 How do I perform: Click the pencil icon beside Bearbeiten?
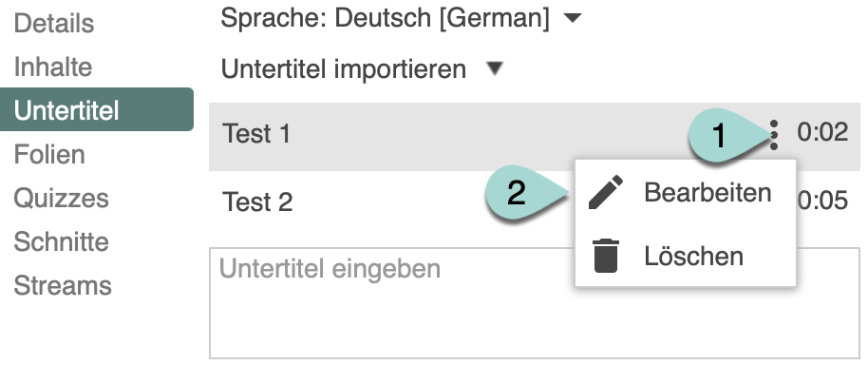(x=604, y=193)
